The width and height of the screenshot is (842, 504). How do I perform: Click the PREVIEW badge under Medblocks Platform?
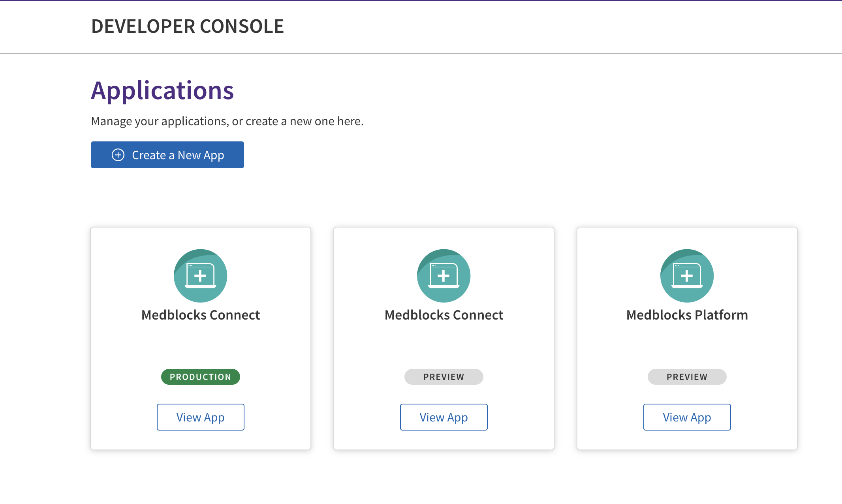point(687,377)
